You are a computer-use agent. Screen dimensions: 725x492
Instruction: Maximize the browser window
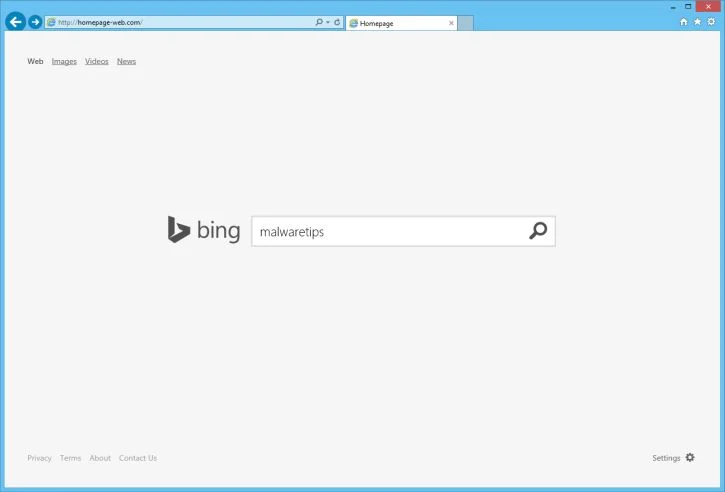point(688,6)
